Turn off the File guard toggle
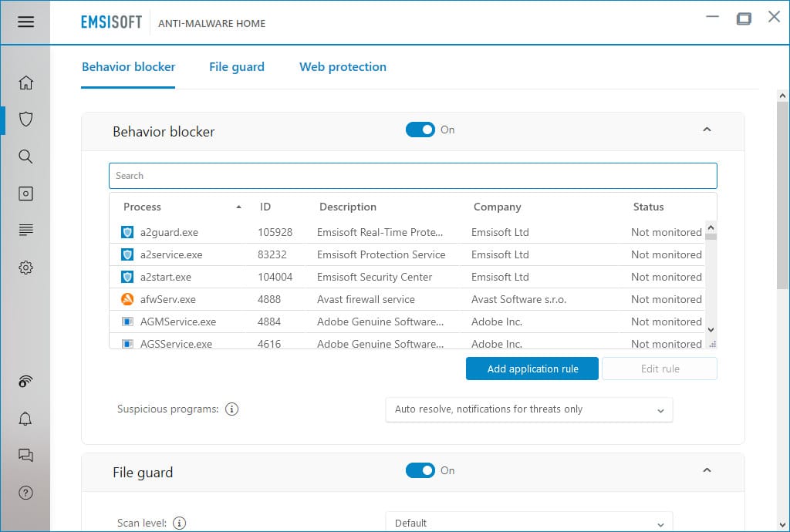Screen dimensions: 790x532 coord(420,470)
